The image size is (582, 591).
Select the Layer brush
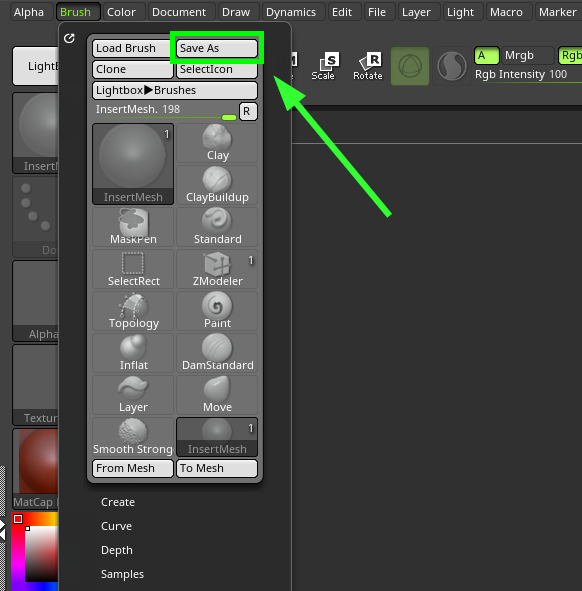tap(133, 395)
